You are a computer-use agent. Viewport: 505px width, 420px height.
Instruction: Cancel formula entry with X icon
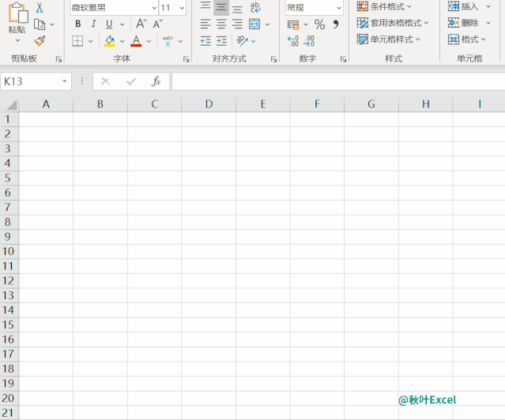click(105, 81)
